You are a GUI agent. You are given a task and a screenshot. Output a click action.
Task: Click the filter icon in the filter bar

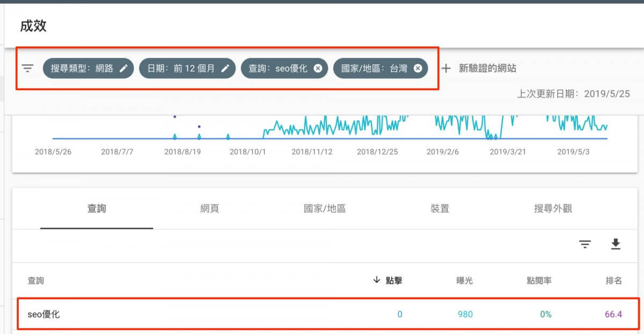pos(27,69)
